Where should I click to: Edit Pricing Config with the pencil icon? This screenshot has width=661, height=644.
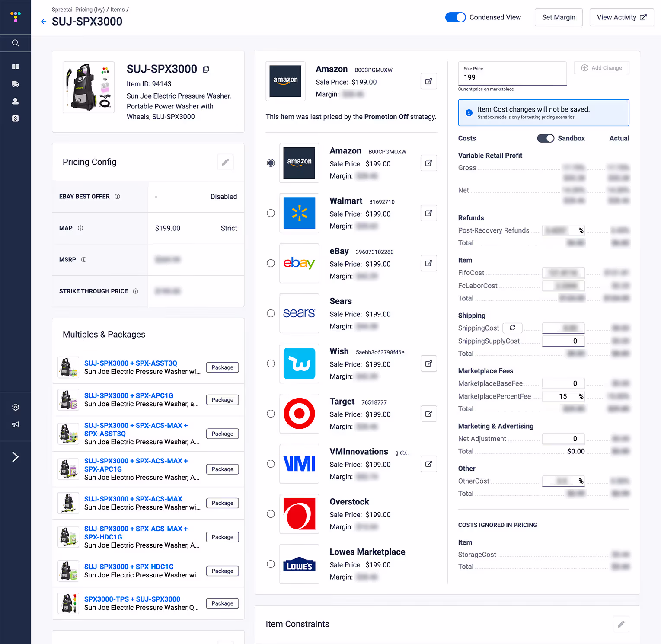225,162
